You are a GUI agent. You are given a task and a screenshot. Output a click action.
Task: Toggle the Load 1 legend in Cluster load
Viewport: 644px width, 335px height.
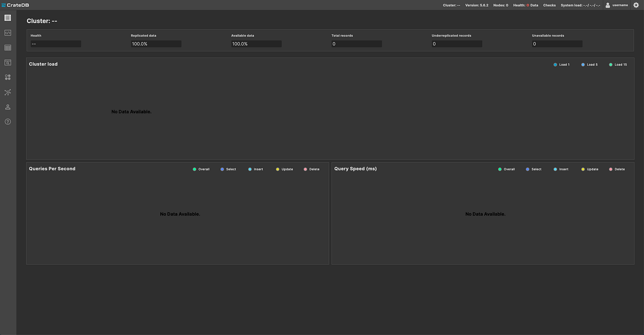point(561,65)
